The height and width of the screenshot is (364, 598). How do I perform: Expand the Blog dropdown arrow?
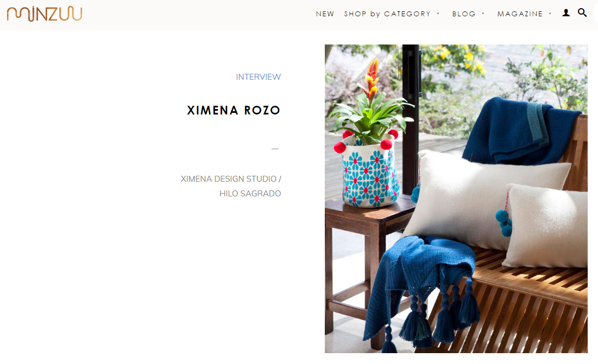[483, 14]
